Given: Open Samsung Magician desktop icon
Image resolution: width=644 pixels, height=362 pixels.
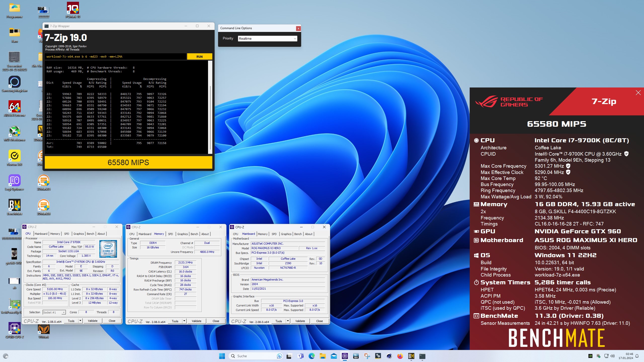Looking at the screenshot, I should click(x=15, y=84).
